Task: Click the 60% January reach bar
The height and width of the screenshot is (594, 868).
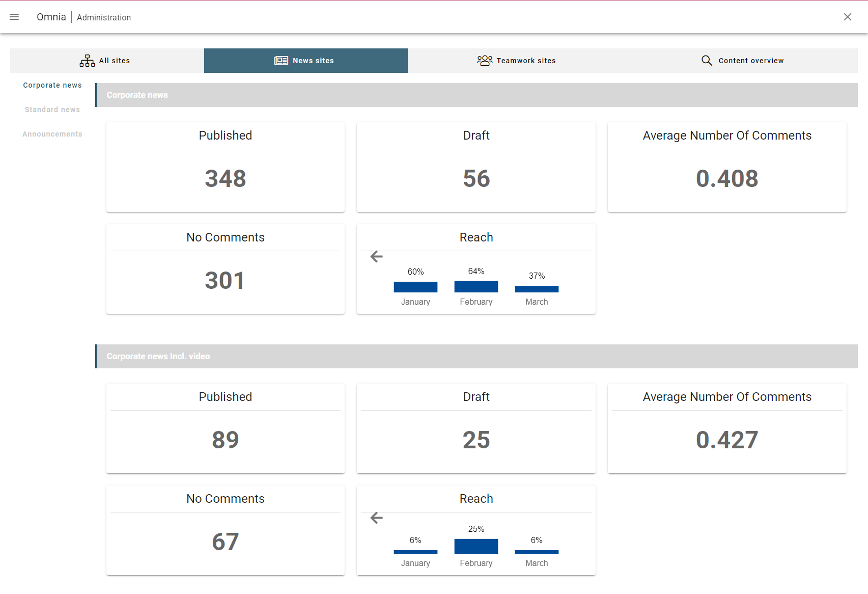Action: 415,287
